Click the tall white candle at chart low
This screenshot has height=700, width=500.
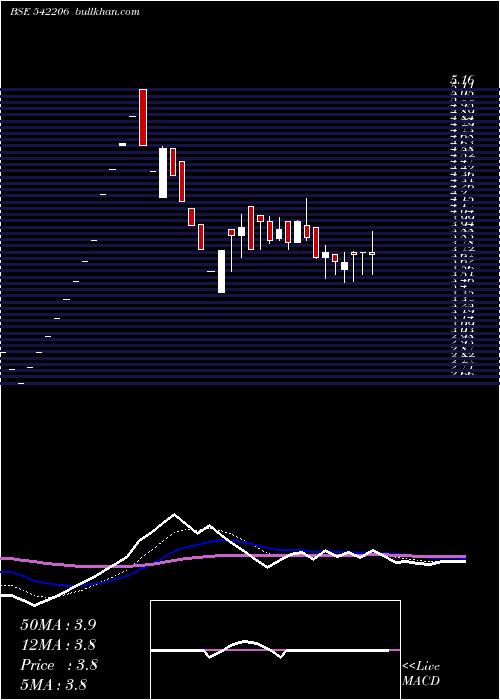221,271
